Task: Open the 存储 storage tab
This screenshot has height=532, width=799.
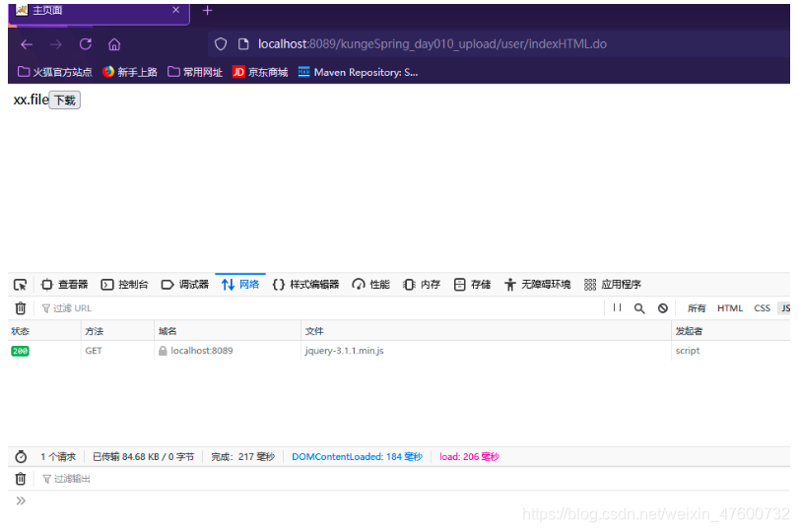Action: (472, 285)
